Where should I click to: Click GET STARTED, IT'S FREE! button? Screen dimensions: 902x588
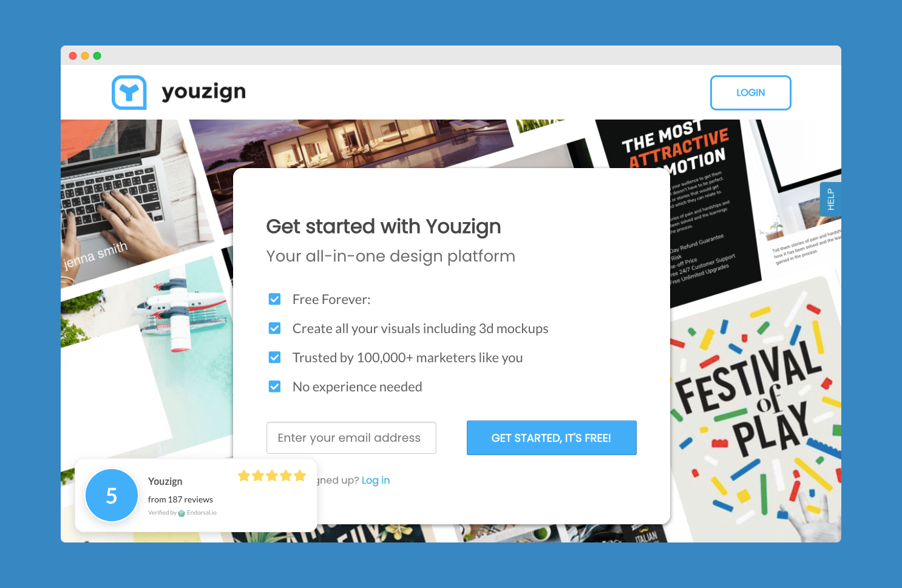(x=551, y=438)
